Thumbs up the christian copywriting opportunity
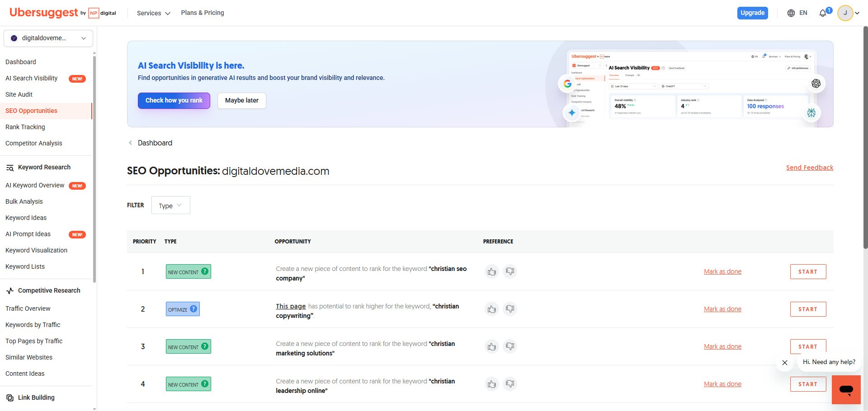868x411 pixels. pos(491,309)
